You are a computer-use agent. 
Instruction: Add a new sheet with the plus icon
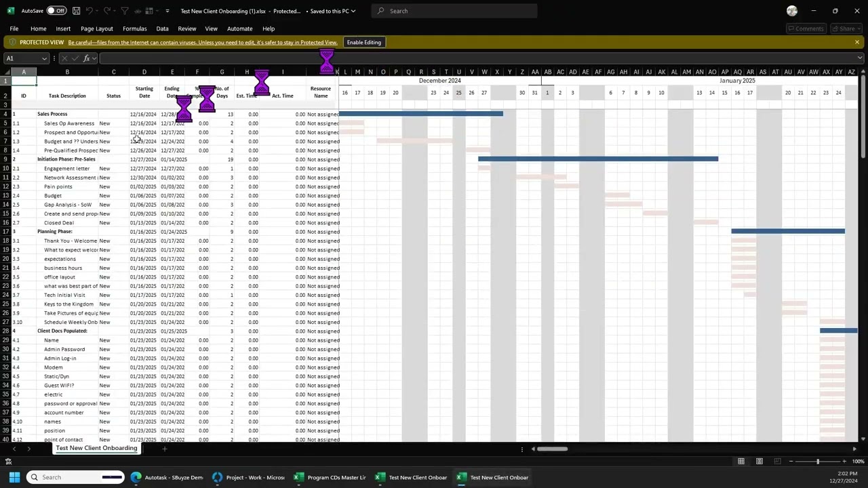(x=164, y=449)
